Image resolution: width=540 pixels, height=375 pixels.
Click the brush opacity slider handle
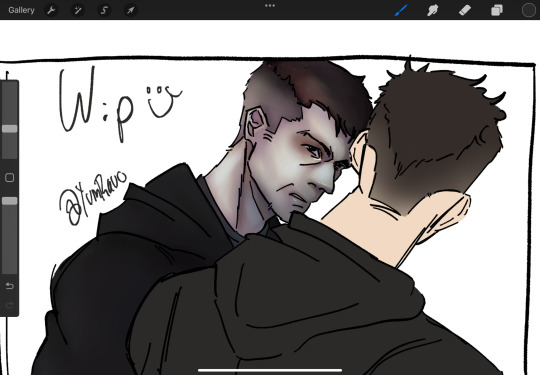click(10, 201)
